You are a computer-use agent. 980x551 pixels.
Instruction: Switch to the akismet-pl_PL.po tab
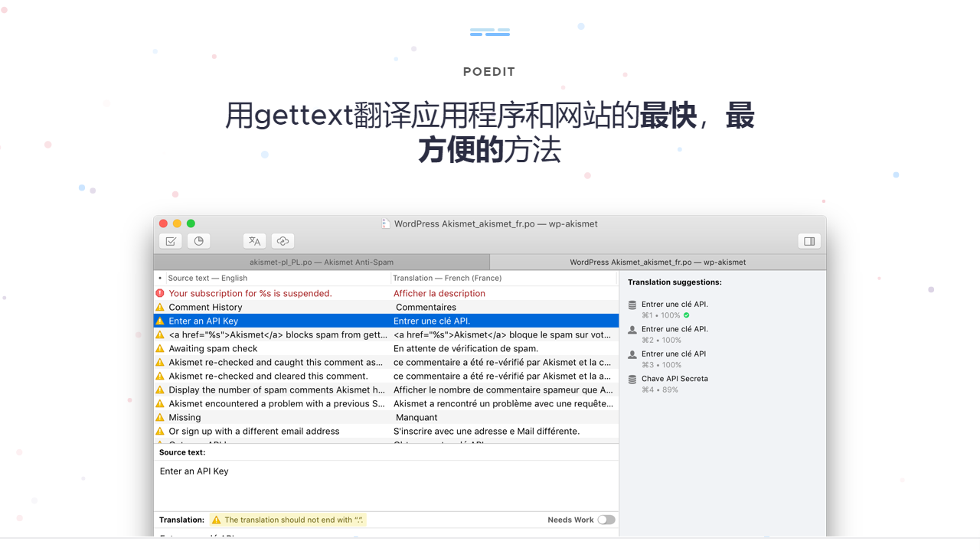tap(322, 262)
